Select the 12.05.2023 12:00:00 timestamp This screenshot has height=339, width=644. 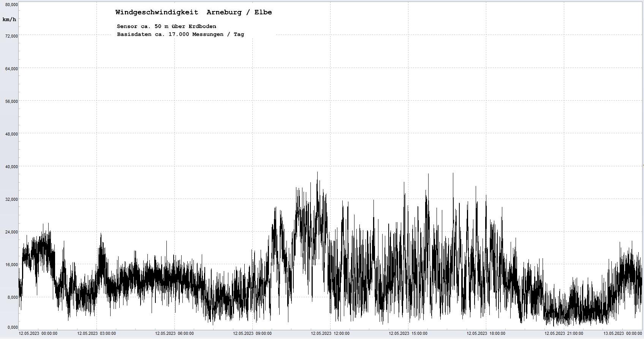point(330,334)
